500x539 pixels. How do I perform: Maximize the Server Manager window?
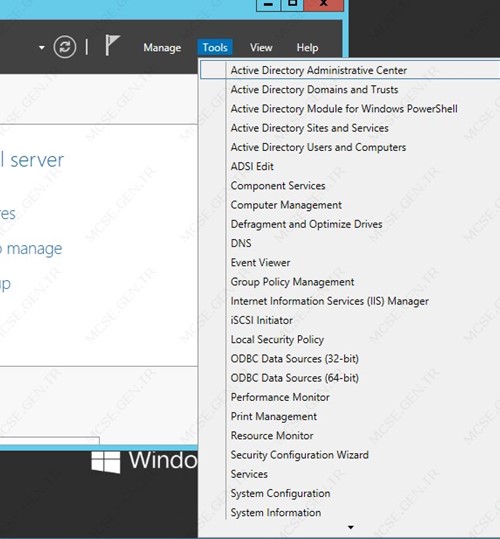tap(292, 4)
